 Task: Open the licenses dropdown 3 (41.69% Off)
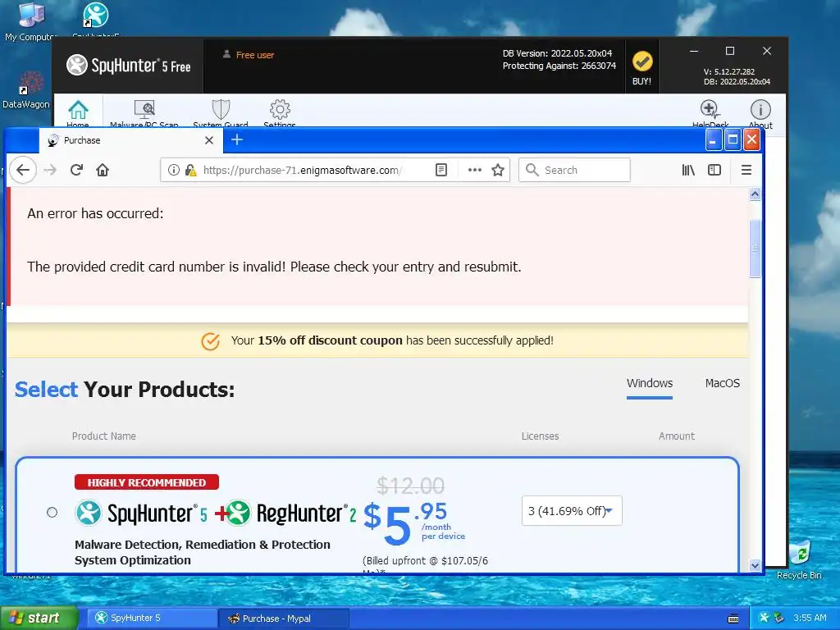coord(572,510)
